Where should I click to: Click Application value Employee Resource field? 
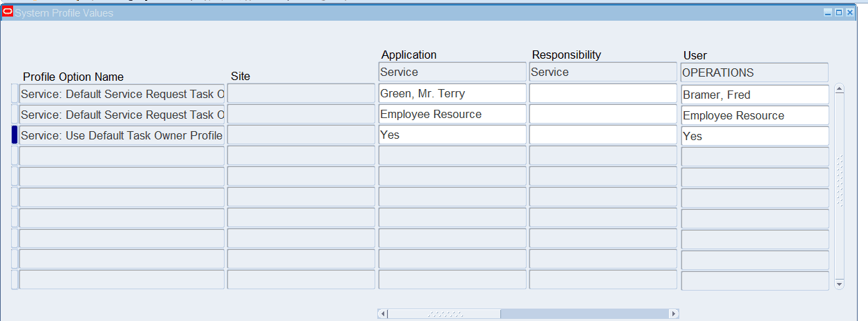tap(452, 115)
